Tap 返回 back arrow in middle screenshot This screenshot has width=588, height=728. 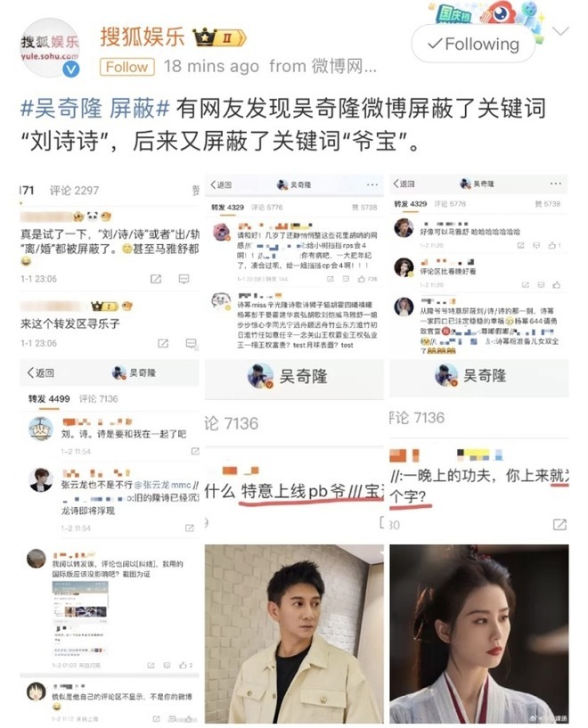pos(220,184)
